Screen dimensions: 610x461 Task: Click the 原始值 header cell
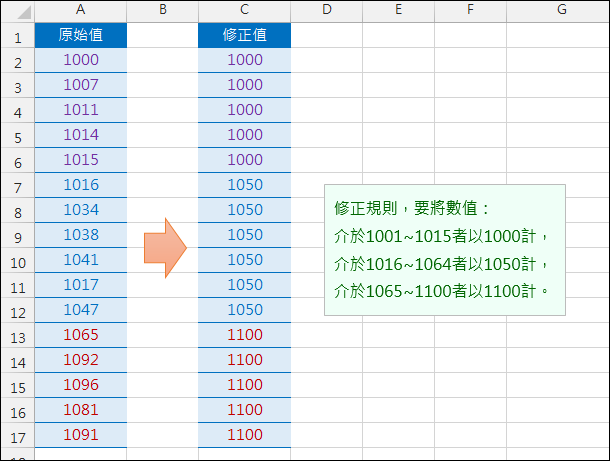click(x=81, y=35)
